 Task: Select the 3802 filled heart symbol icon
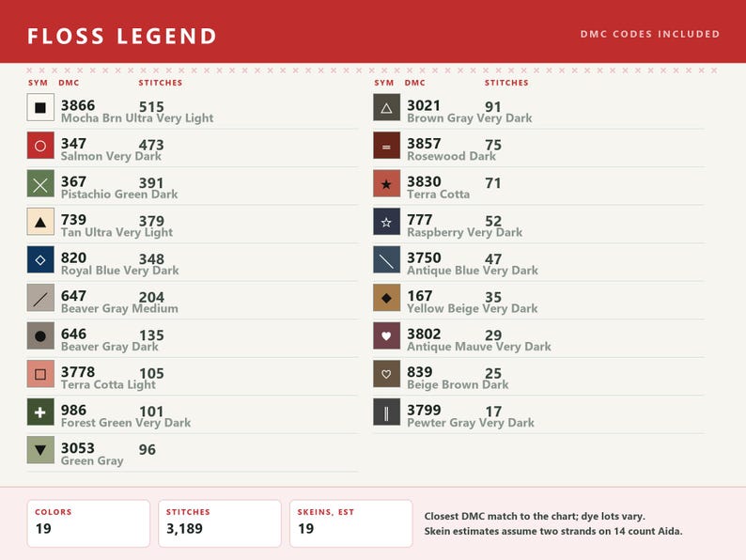coord(386,335)
